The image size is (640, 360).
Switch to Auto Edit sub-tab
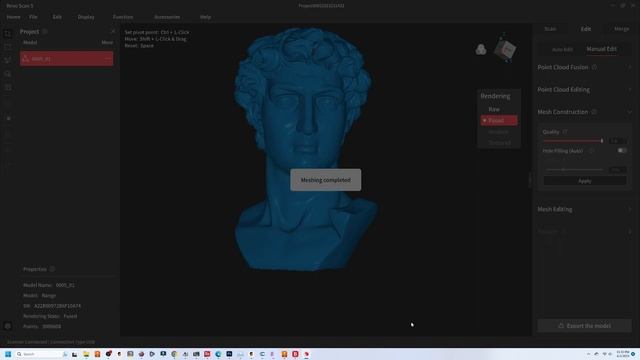[562, 49]
